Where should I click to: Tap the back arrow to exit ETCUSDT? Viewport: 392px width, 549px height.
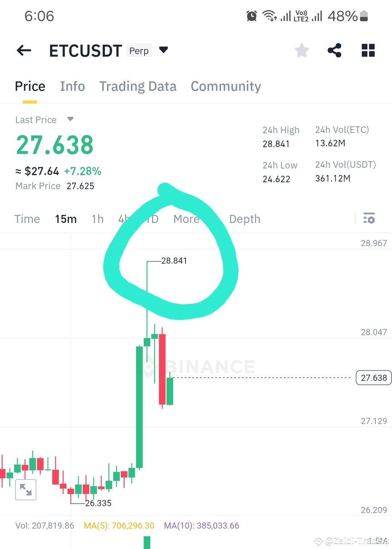pos(23,50)
